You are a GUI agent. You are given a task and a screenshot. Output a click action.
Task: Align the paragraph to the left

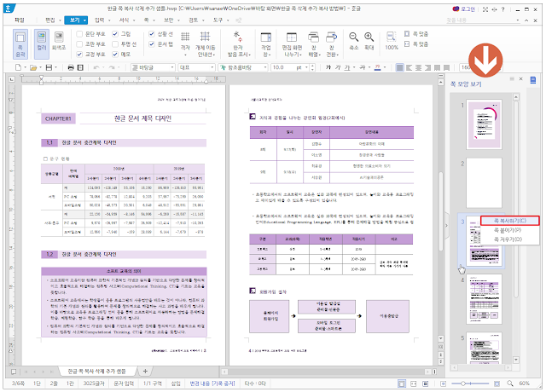(x=409, y=67)
